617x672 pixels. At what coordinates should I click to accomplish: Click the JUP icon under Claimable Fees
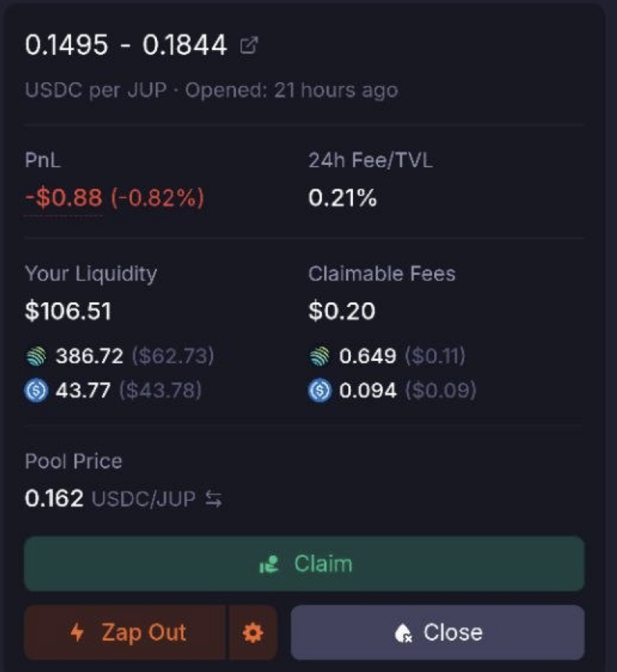319,357
